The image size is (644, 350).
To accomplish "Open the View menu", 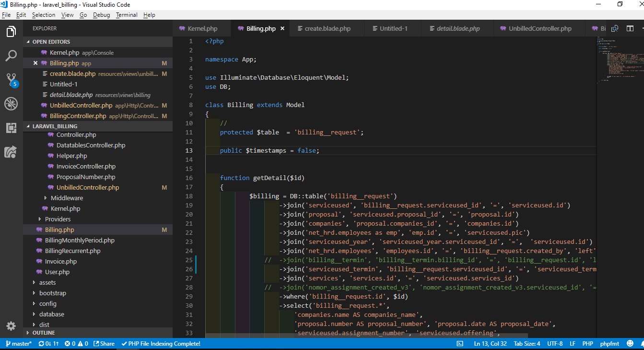I will point(68,15).
